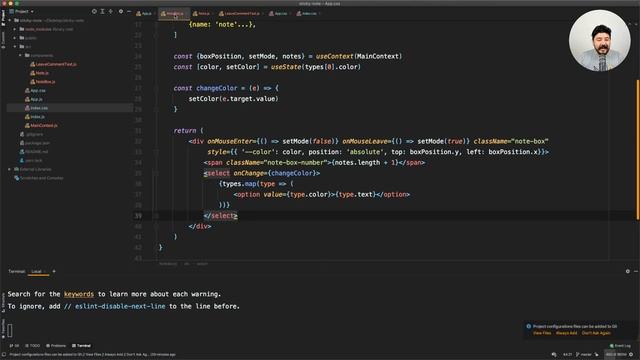Expand the node_modules folder

[x=15, y=29]
